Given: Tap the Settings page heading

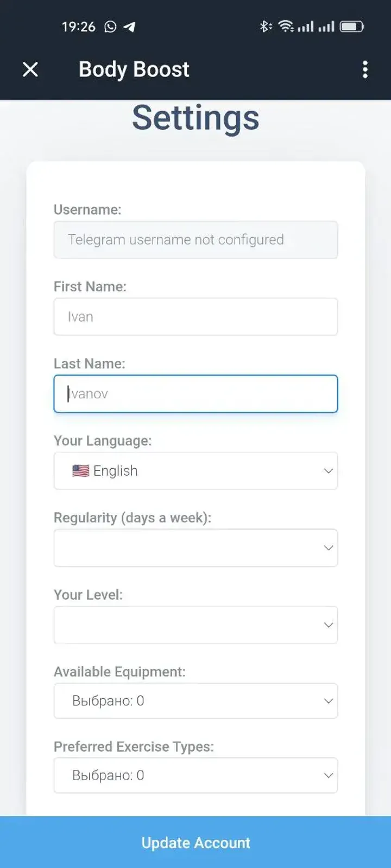Looking at the screenshot, I should tap(195, 118).
